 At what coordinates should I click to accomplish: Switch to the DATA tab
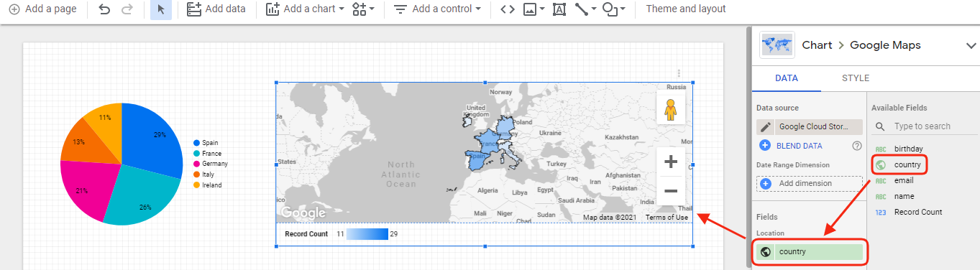(x=787, y=78)
